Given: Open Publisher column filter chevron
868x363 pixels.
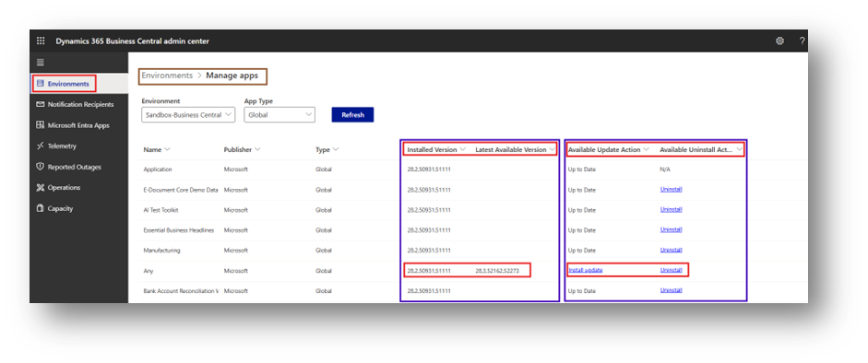Looking at the screenshot, I should click(257, 149).
